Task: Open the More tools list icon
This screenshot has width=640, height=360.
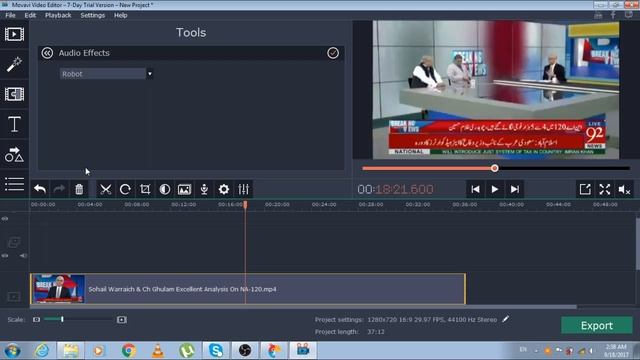Action: click(x=14, y=184)
